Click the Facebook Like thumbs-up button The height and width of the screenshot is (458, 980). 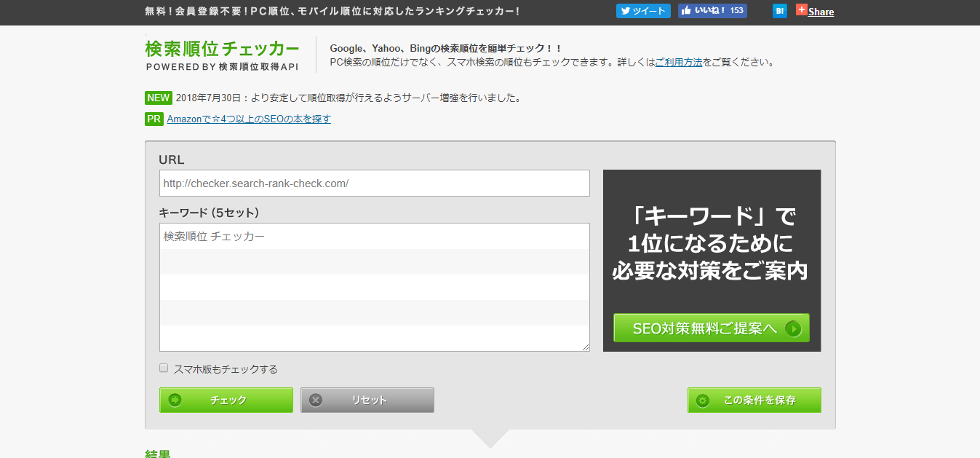click(x=686, y=11)
